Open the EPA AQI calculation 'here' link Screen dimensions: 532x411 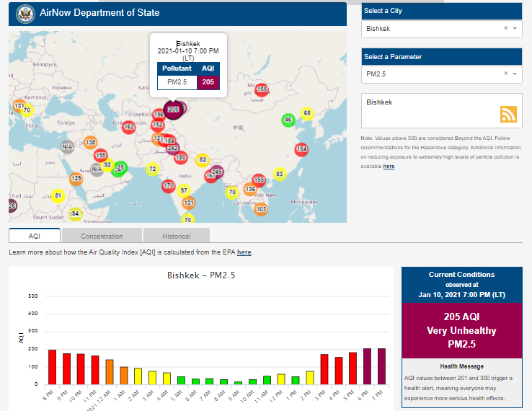coord(244,252)
